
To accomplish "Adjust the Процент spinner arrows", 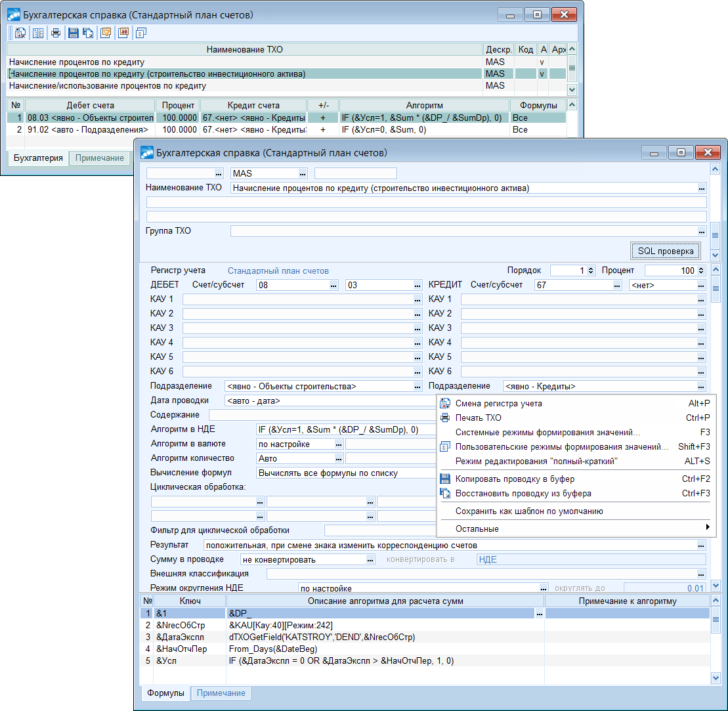I will (x=701, y=270).
